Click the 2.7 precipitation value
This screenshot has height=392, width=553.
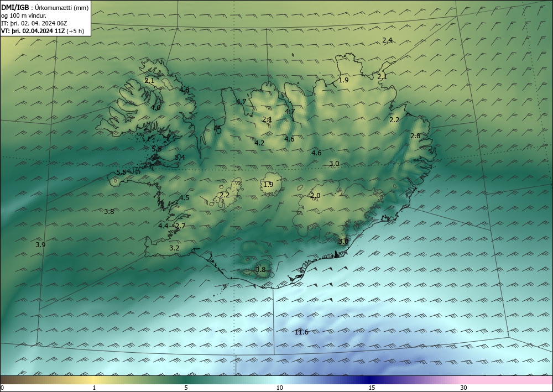point(180,226)
